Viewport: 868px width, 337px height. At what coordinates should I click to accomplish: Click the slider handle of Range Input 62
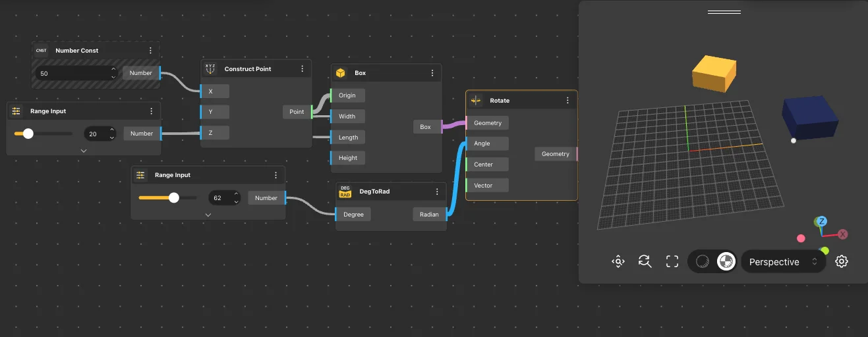click(x=174, y=197)
